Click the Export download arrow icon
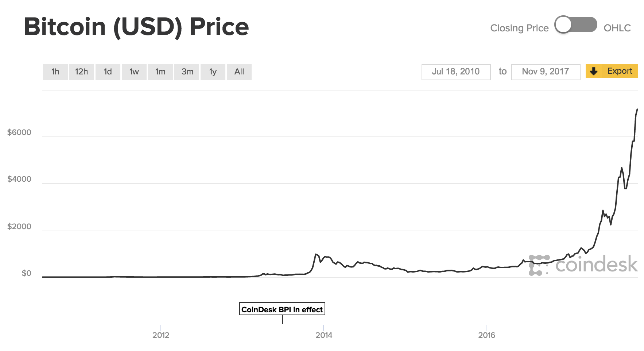Viewport: 644px width, 351px height. [x=594, y=71]
